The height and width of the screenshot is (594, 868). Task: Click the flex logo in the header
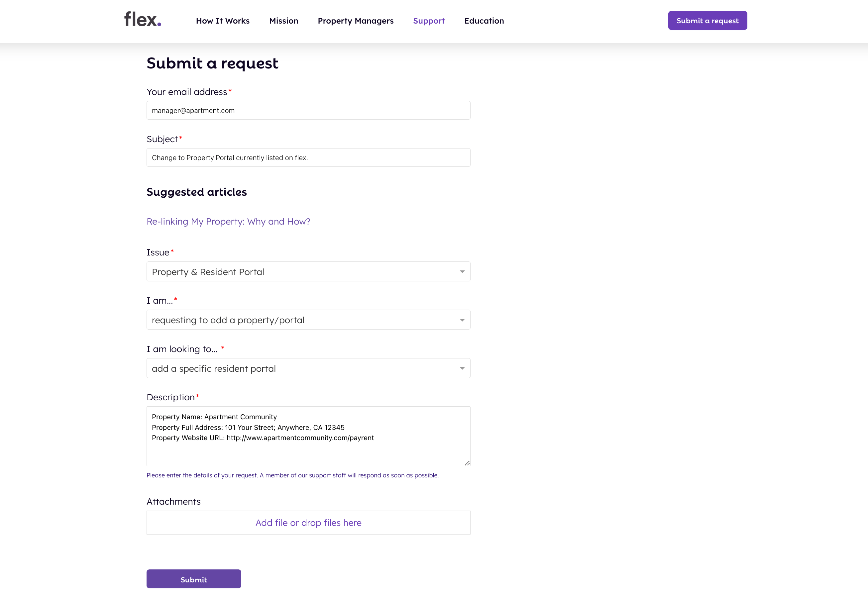pyautogui.click(x=142, y=21)
